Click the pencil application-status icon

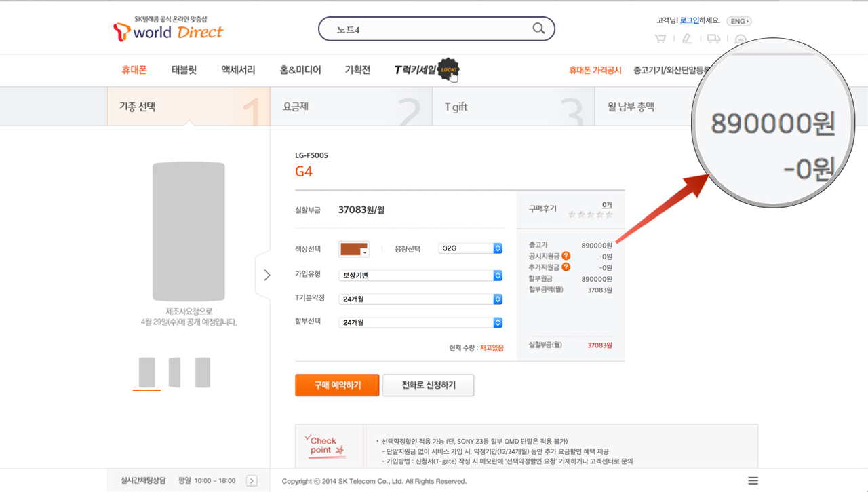687,39
